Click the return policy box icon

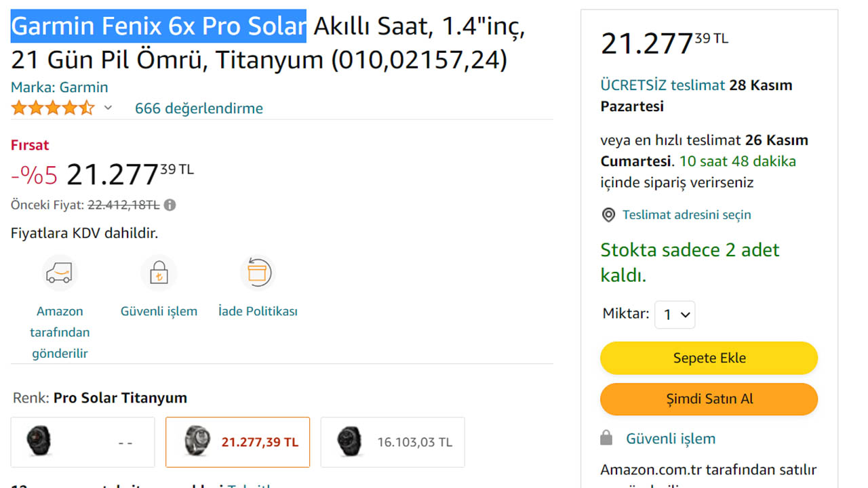coord(258,272)
